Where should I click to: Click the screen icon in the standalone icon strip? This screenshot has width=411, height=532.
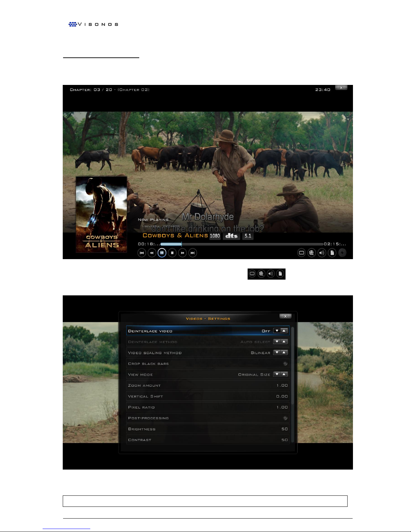tap(252, 274)
